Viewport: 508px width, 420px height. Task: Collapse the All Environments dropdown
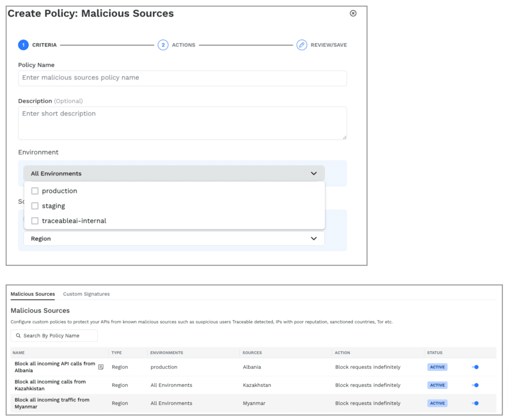(x=314, y=173)
